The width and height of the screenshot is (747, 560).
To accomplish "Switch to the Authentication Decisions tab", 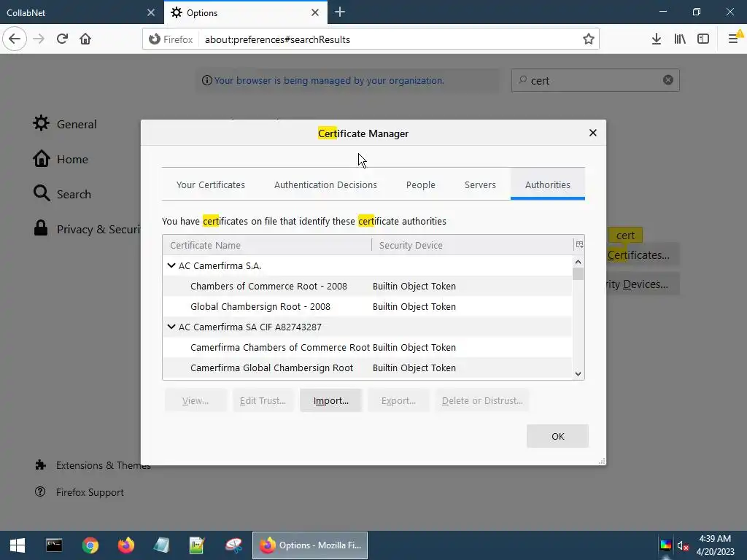I will [325, 184].
